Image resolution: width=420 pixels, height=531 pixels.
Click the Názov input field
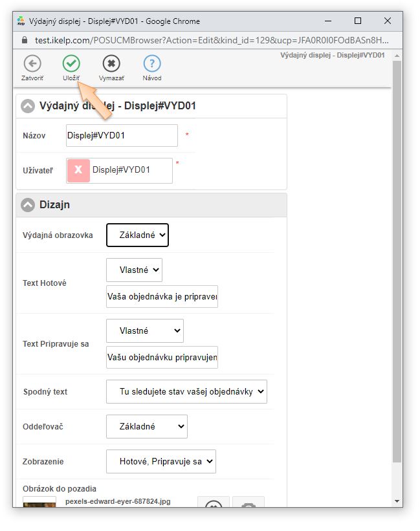(122, 136)
